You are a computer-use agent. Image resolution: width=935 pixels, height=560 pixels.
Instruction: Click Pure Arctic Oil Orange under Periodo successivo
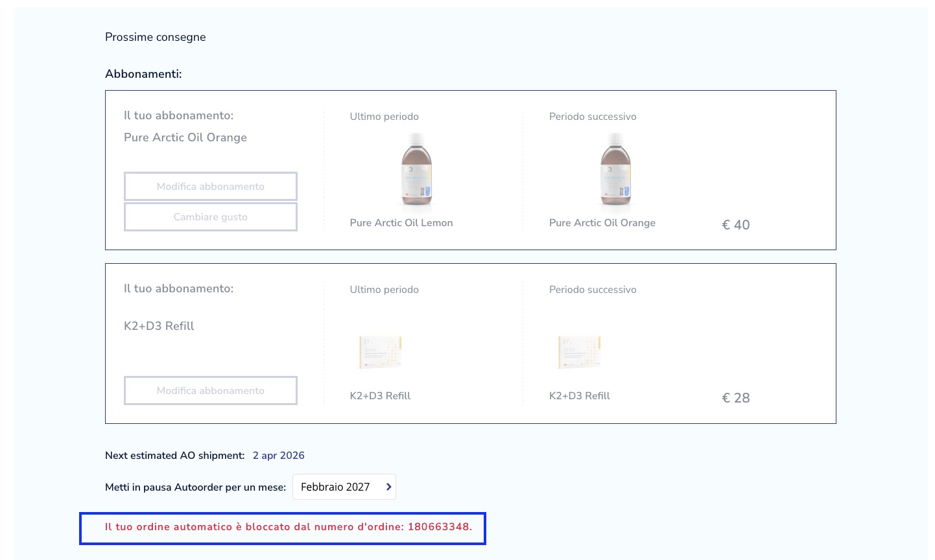click(x=602, y=223)
